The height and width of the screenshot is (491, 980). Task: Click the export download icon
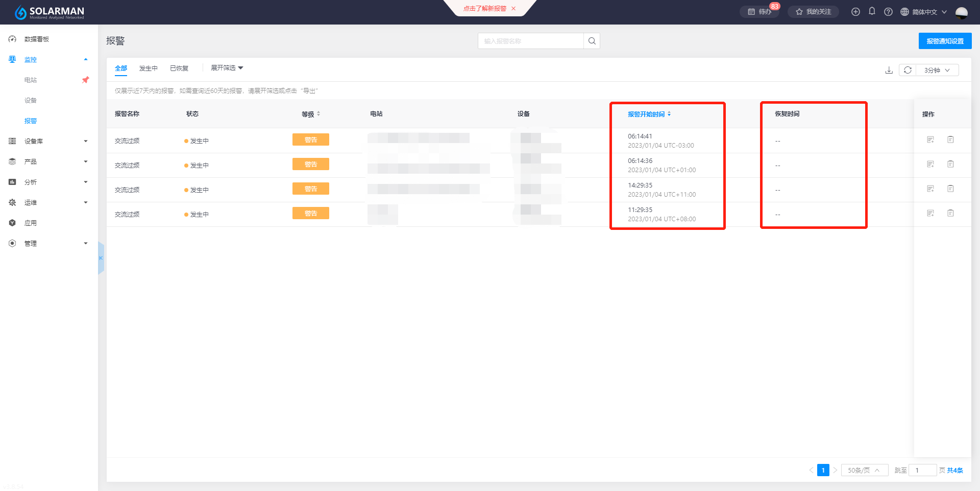pos(889,70)
